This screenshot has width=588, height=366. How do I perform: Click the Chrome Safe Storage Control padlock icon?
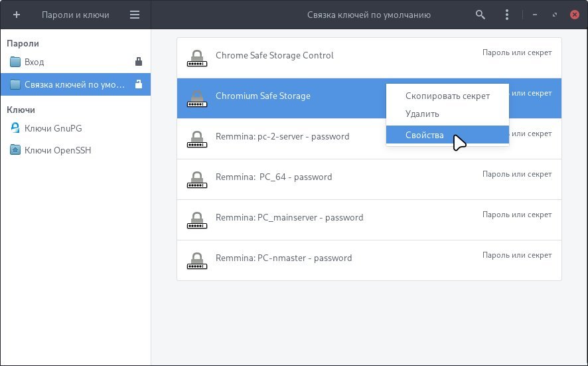[196, 58]
